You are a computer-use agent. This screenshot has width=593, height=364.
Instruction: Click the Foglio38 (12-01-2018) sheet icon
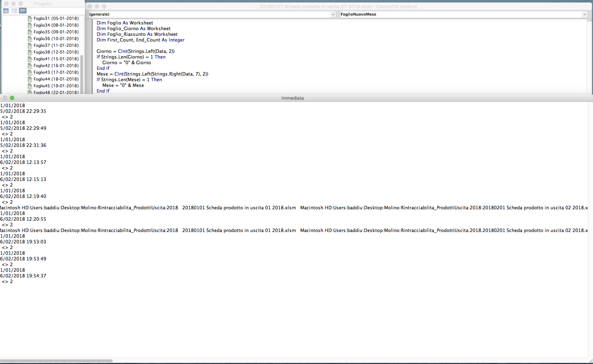click(x=30, y=52)
